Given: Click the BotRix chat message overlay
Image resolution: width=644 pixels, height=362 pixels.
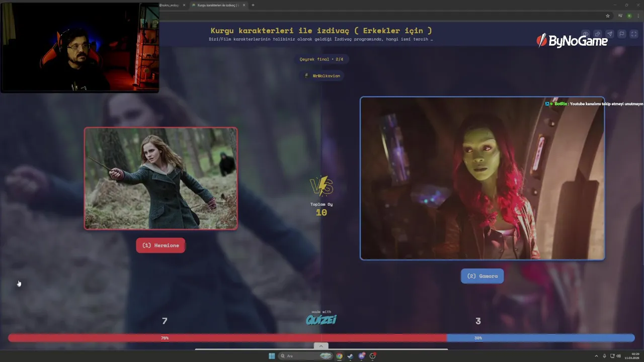Looking at the screenshot, I should click(x=594, y=104).
